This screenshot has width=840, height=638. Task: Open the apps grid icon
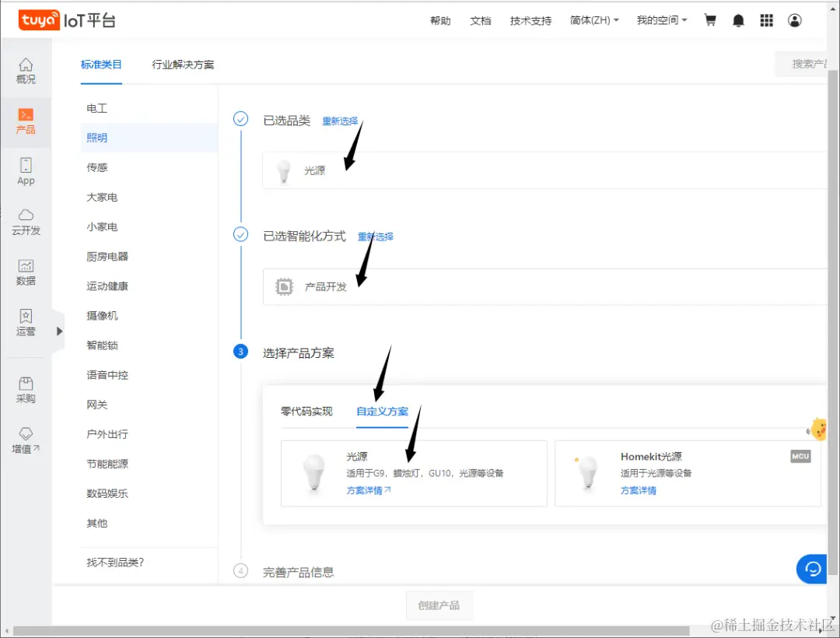coord(767,20)
